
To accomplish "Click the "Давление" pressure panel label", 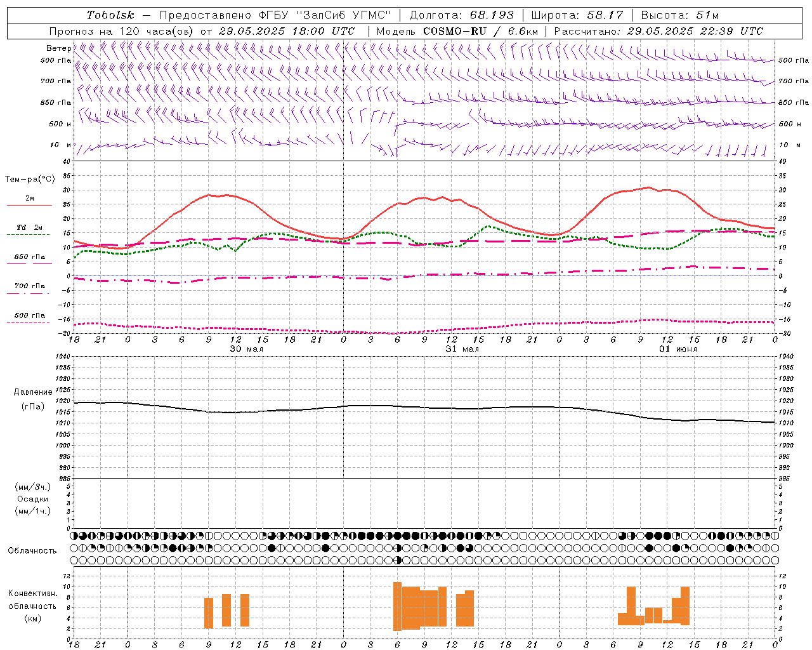I will click(33, 392).
